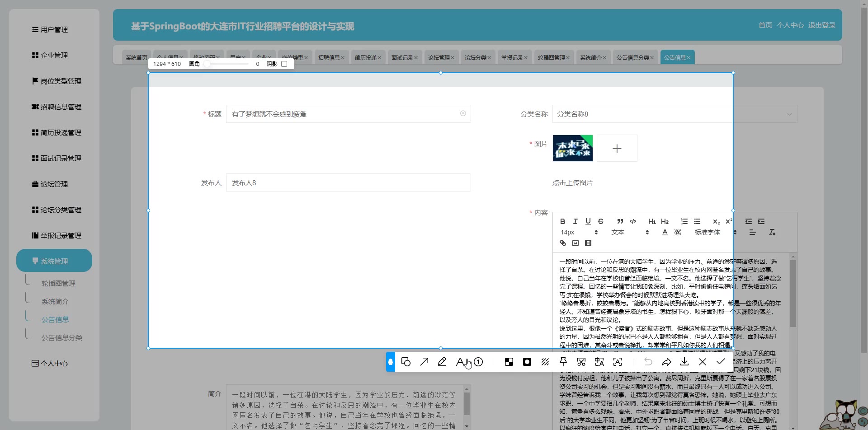Toggle italic formatting in the content editor
Screen dimensions: 868x430
click(575, 221)
